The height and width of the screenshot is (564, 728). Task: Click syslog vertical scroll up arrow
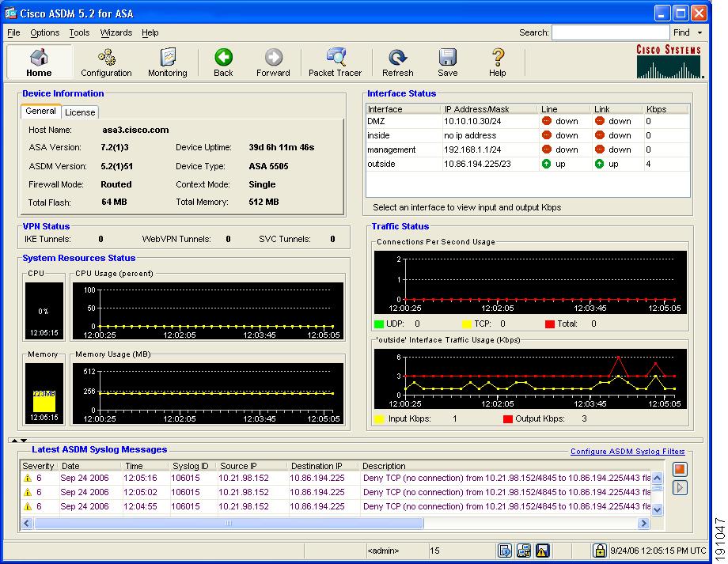pos(657,478)
